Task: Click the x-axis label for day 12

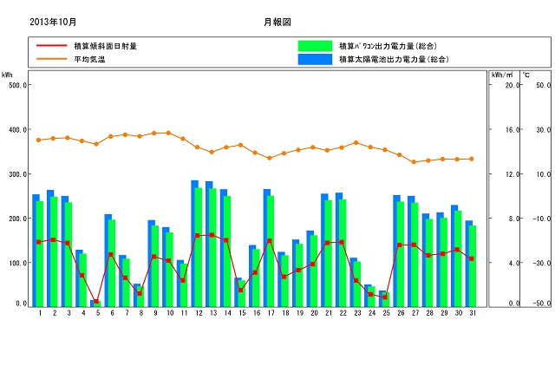Action: [199, 313]
